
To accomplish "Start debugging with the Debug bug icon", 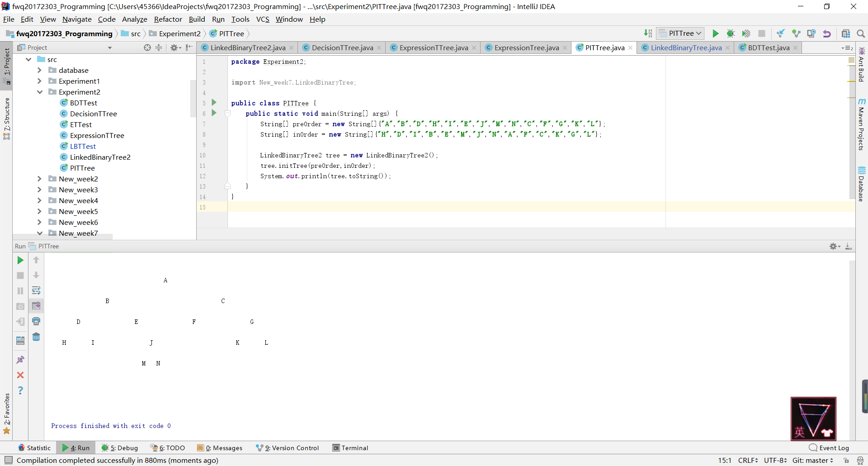I will point(731,33).
